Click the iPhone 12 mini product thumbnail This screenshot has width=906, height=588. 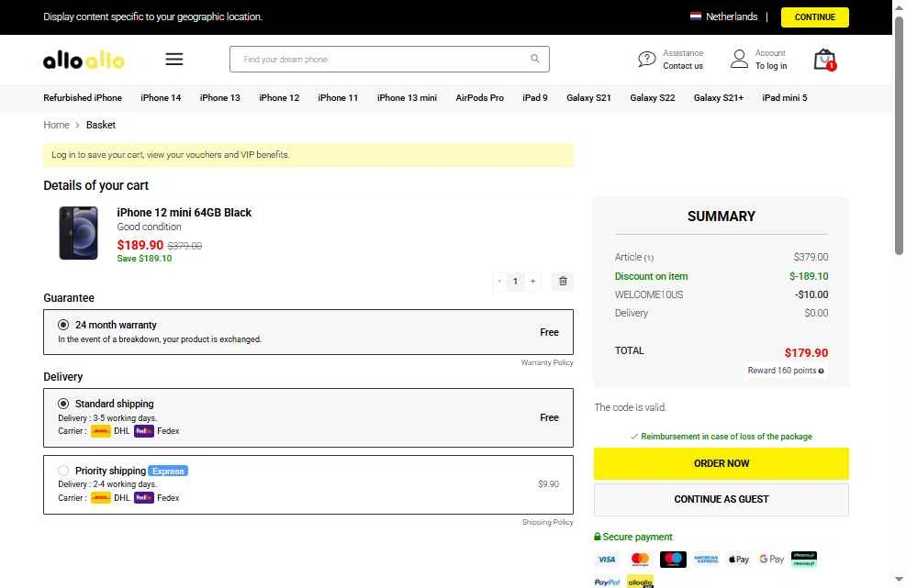click(79, 233)
